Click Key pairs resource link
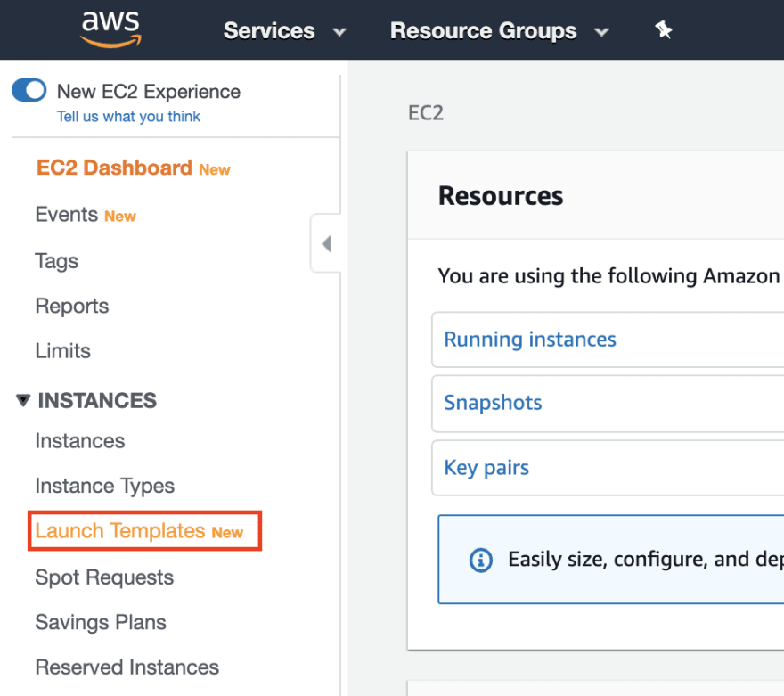Viewport: 784px width, 696px height. [x=486, y=468]
